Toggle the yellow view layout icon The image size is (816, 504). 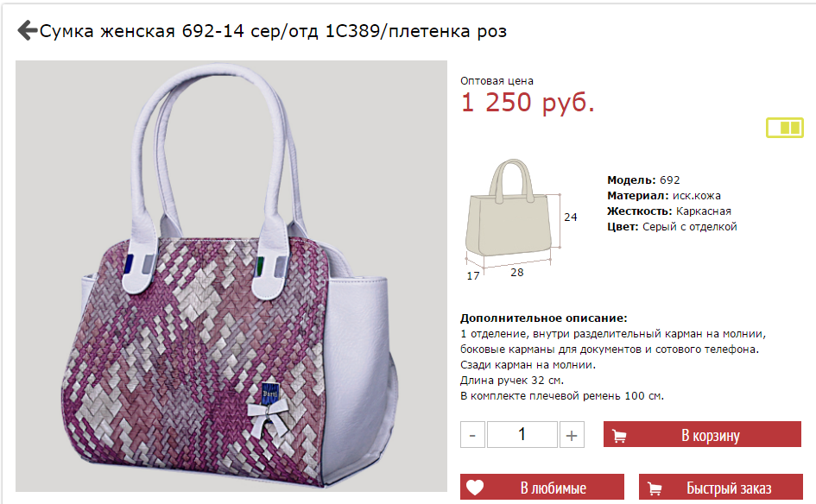tap(785, 128)
